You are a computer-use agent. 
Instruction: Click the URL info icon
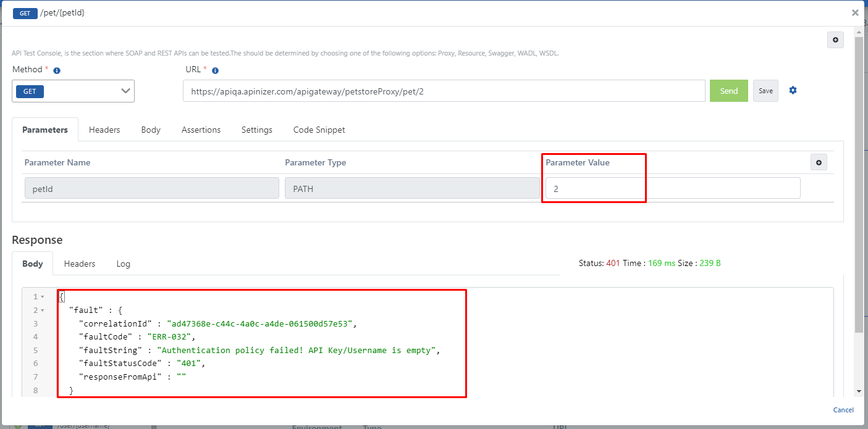(x=215, y=71)
